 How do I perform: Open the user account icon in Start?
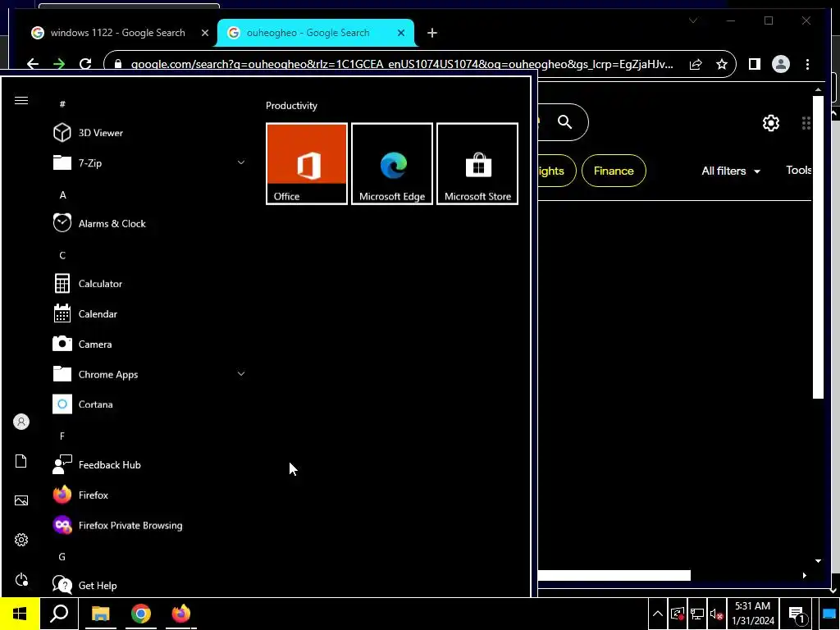point(21,422)
